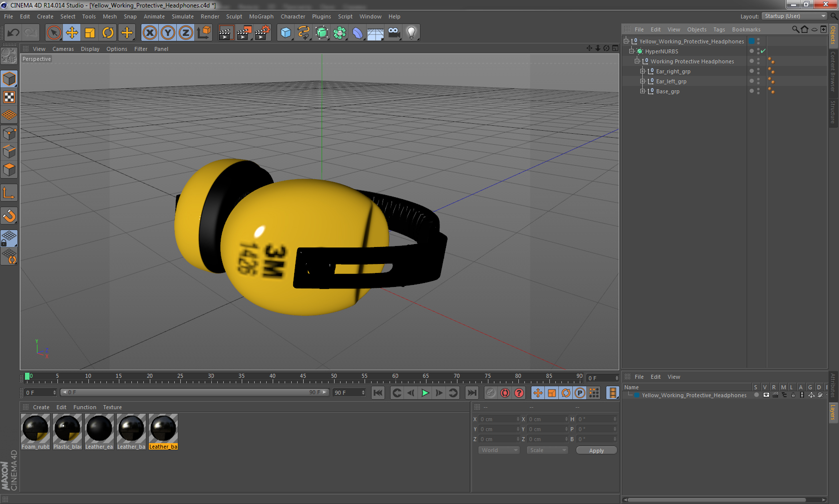The height and width of the screenshot is (504, 839).
Task: Go to end of animation
Action: pos(472,393)
